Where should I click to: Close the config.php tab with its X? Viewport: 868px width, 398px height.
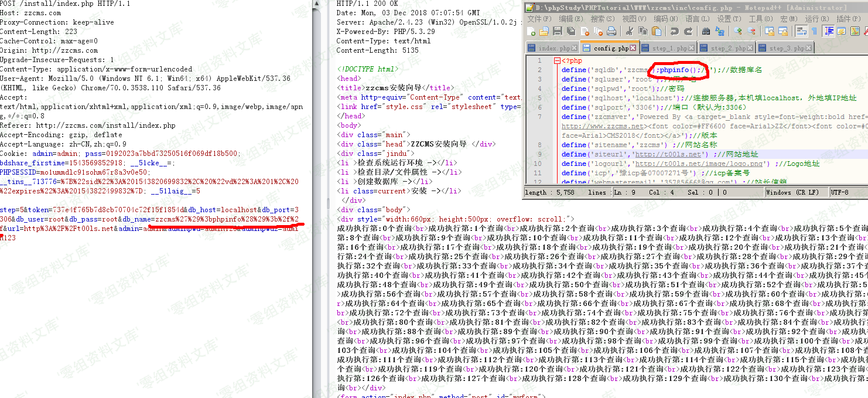pyautogui.click(x=634, y=48)
